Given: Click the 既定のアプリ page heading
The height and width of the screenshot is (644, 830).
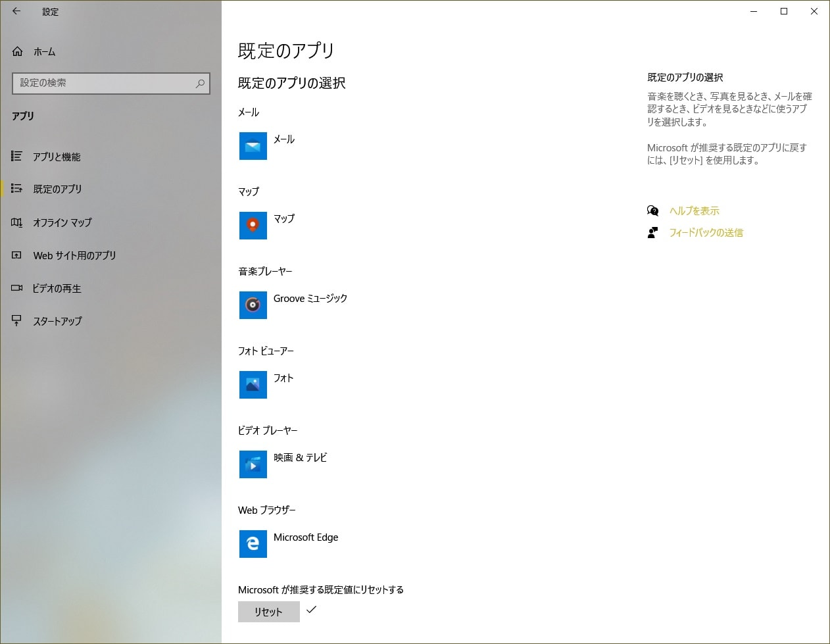Looking at the screenshot, I should 286,51.
